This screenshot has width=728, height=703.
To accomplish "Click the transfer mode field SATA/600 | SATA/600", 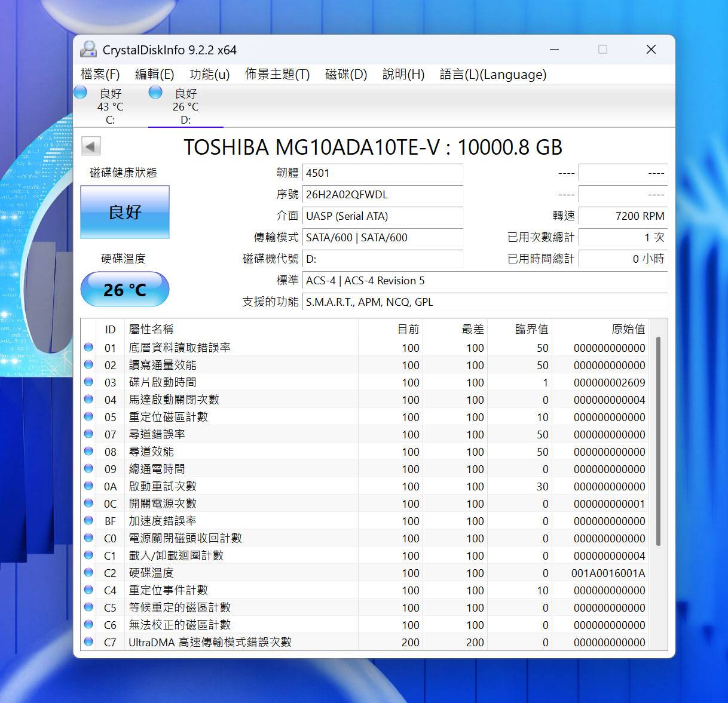I will (x=383, y=238).
